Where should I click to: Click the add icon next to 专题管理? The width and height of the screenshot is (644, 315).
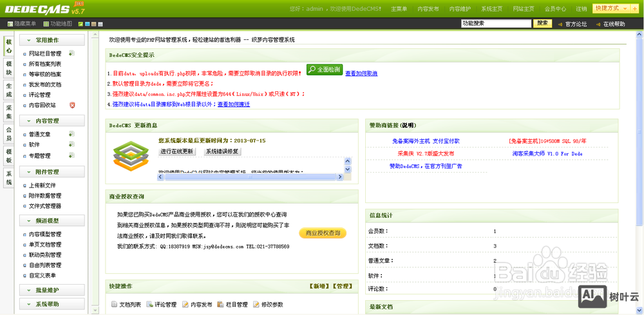tap(71, 155)
